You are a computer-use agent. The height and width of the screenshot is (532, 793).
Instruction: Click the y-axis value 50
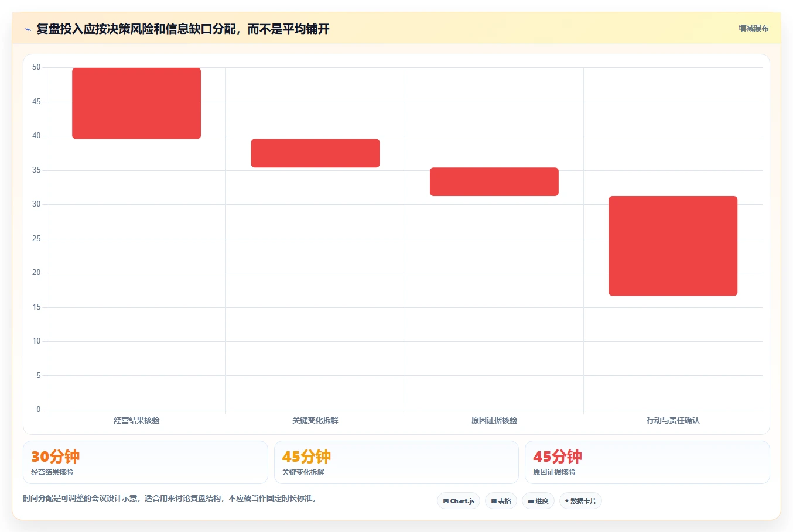(x=36, y=67)
